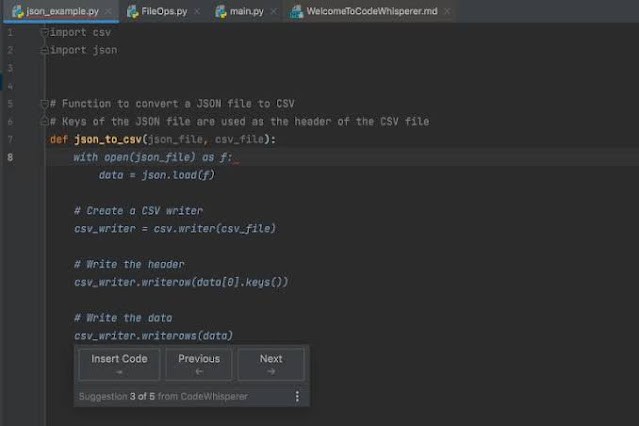
Task: Click the 'import json' line in editor
Action: pyautogui.click(x=83, y=50)
